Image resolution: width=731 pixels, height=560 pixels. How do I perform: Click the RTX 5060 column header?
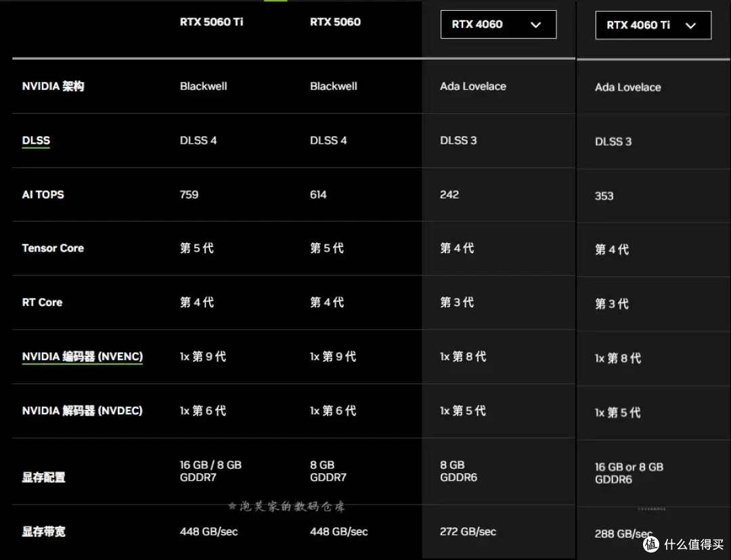335,22
